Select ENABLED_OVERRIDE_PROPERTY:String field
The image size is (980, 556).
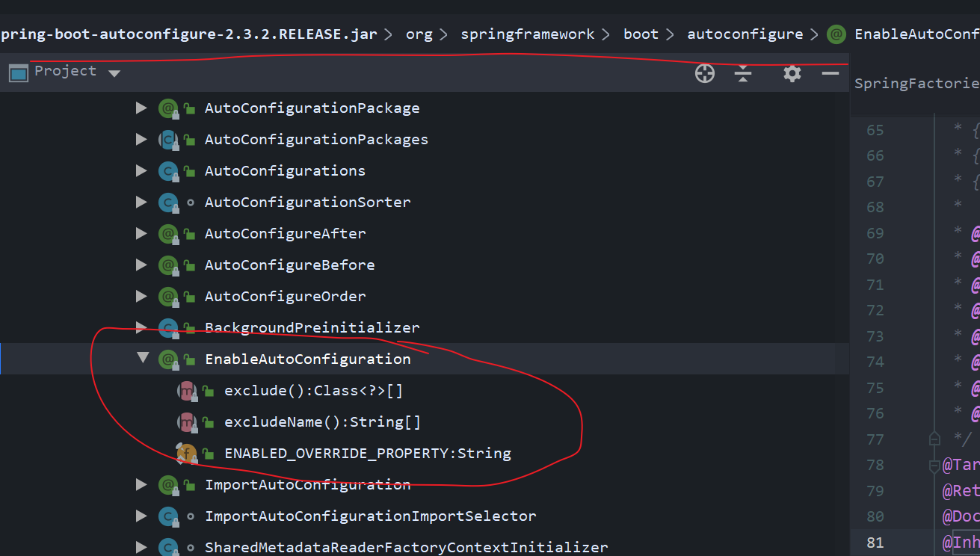368,454
